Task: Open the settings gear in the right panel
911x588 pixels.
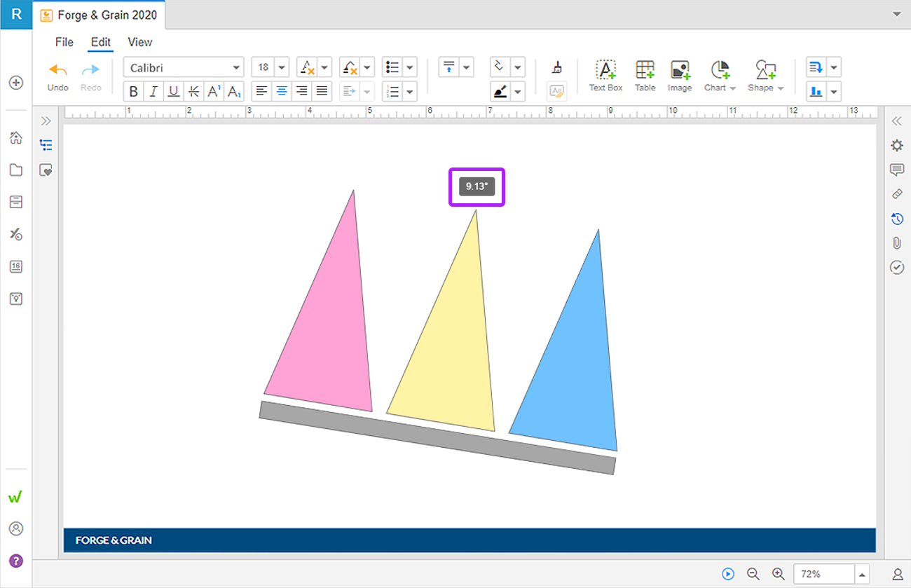Action: 896,145
